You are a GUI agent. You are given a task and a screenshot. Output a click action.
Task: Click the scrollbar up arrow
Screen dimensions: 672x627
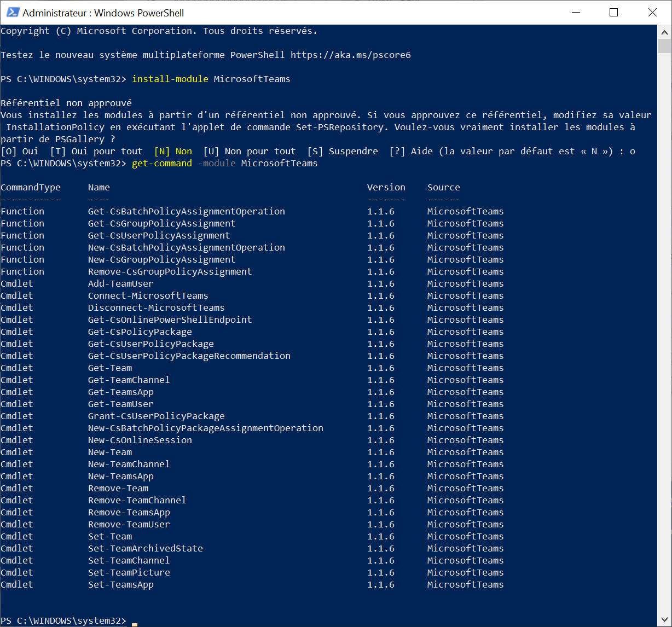(x=664, y=31)
